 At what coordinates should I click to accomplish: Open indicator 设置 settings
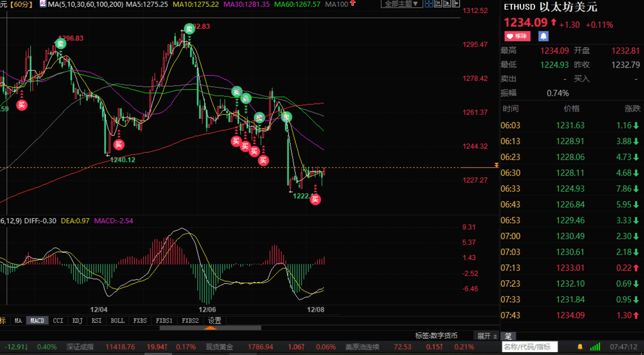click(x=215, y=321)
